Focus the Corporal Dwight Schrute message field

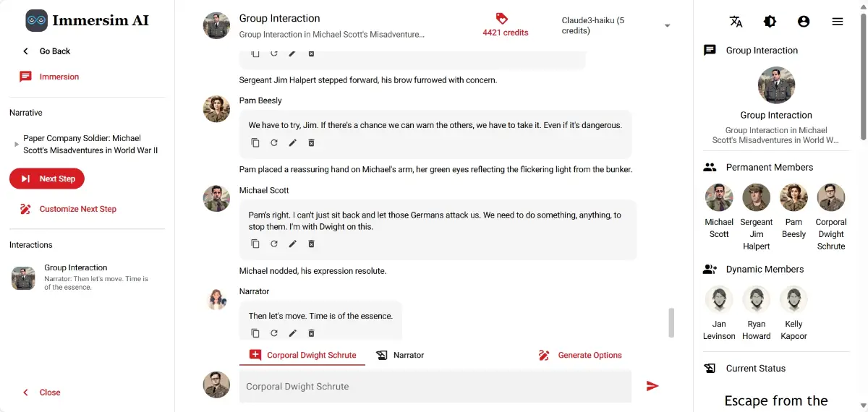[x=434, y=387]
